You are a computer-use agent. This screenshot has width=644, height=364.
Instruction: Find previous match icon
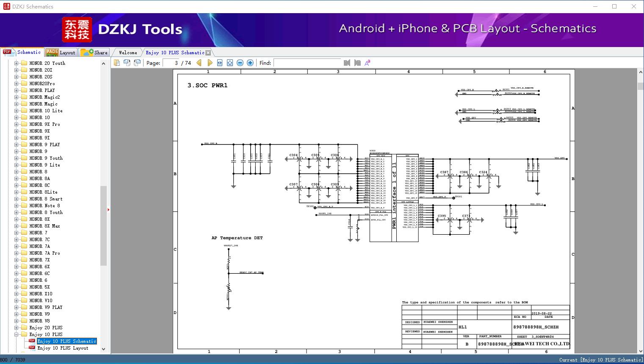347,63
